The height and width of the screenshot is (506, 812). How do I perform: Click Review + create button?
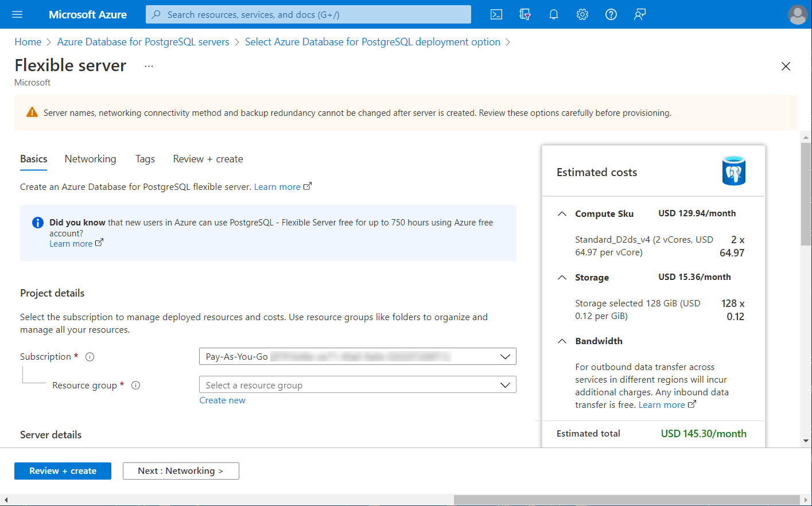click(63, 471)
